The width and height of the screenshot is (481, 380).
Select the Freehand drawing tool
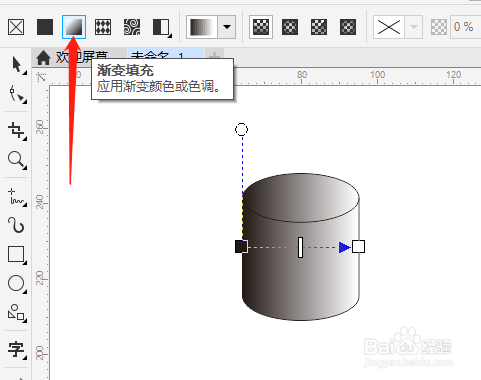click(17, 197)
